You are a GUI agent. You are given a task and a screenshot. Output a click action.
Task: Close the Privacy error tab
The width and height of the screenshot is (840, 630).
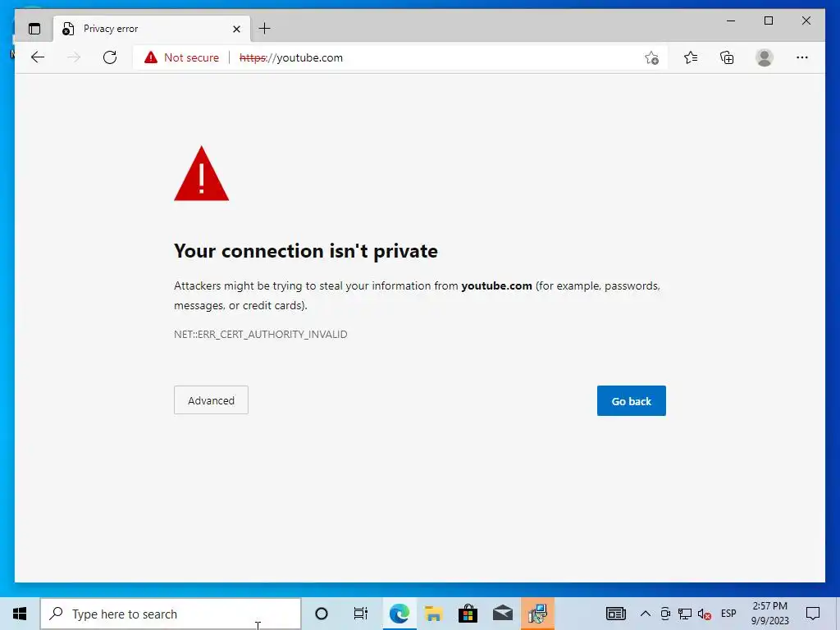click(236, 29)
